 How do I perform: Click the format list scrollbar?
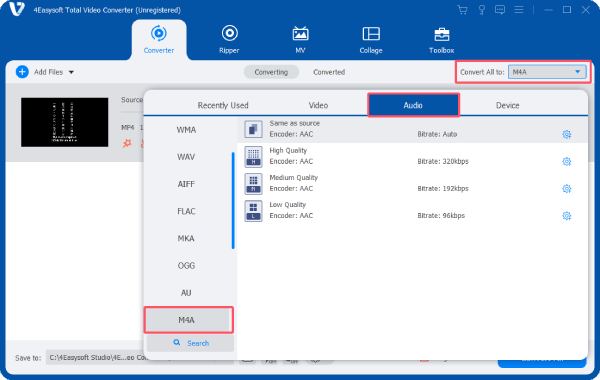coord(233,201)
